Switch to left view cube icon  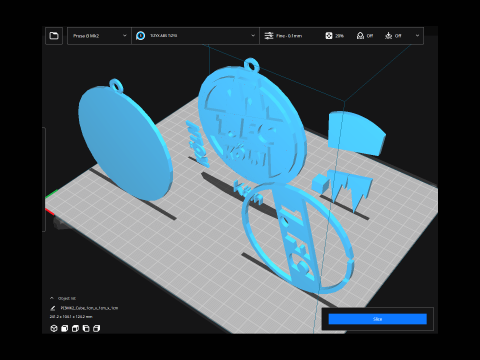coord(86,328)
